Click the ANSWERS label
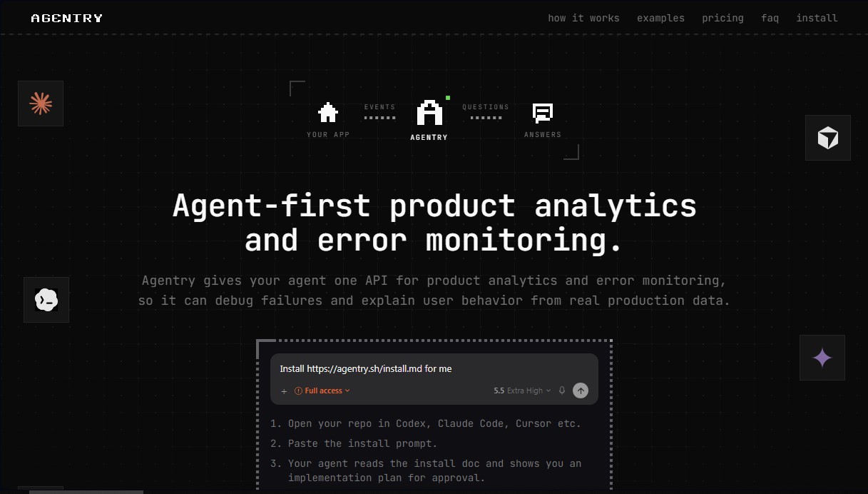The height and width of the screenshot is (494, 868). [543, 135]
